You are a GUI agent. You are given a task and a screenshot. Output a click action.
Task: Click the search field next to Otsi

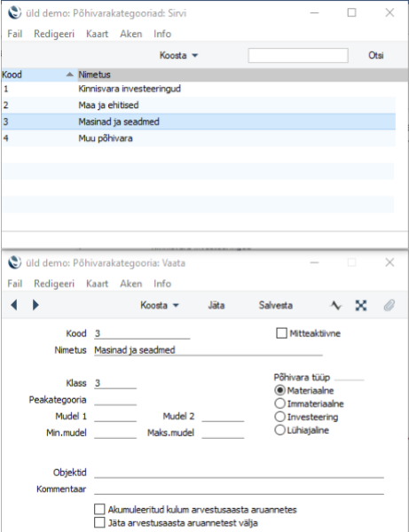[x=298, y=55]
